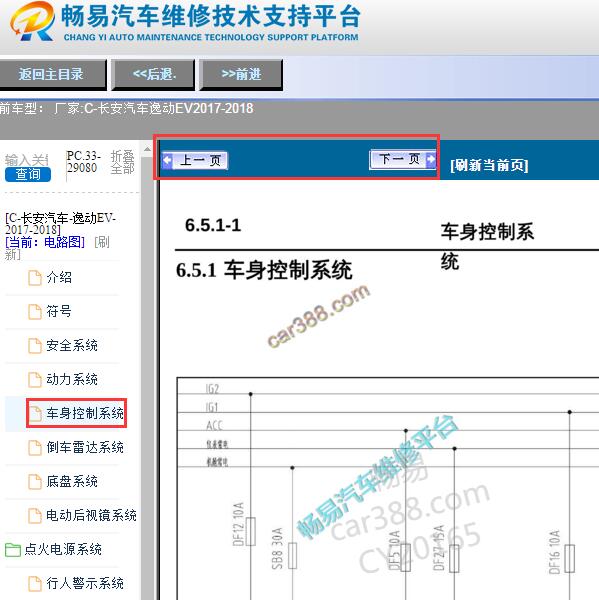Click the document icon beside 行人警示系统
Viewport: 599px width, 600px height.
[x=35, y=584]
